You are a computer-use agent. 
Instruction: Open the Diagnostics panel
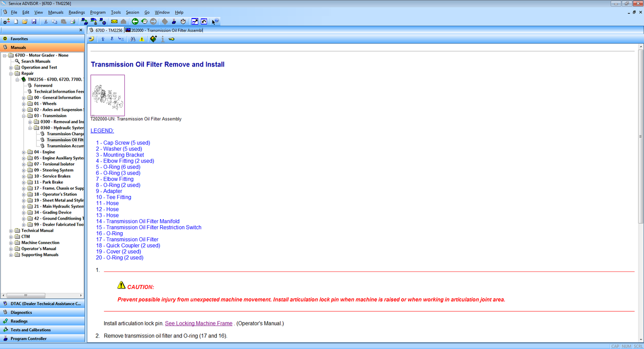[x=42, y=312]
